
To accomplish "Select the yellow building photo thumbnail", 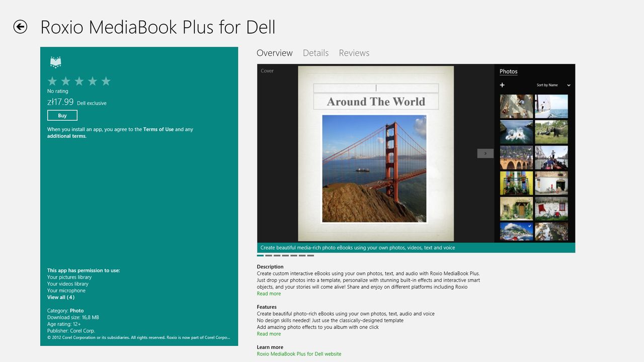I will click(517, 183).
